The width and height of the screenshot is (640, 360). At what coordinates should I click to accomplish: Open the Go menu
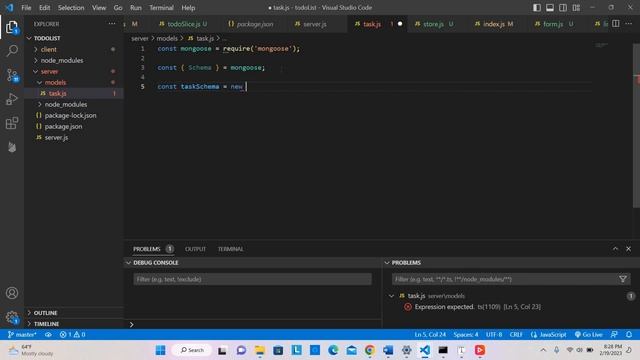click(x=118, y=7)
